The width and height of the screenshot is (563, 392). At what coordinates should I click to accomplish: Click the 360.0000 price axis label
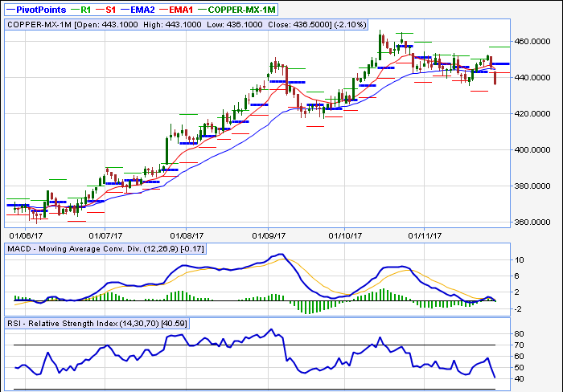click(532, 223)
